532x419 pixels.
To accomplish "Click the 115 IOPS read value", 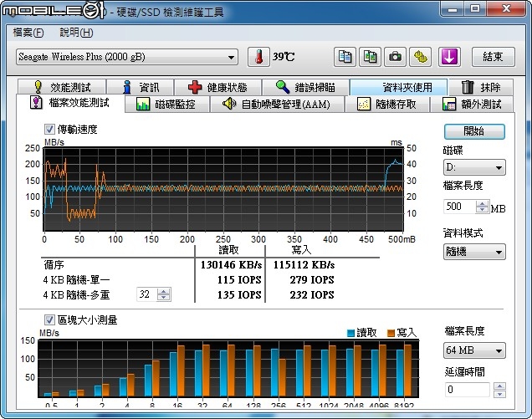I will [x=239, y=280].
